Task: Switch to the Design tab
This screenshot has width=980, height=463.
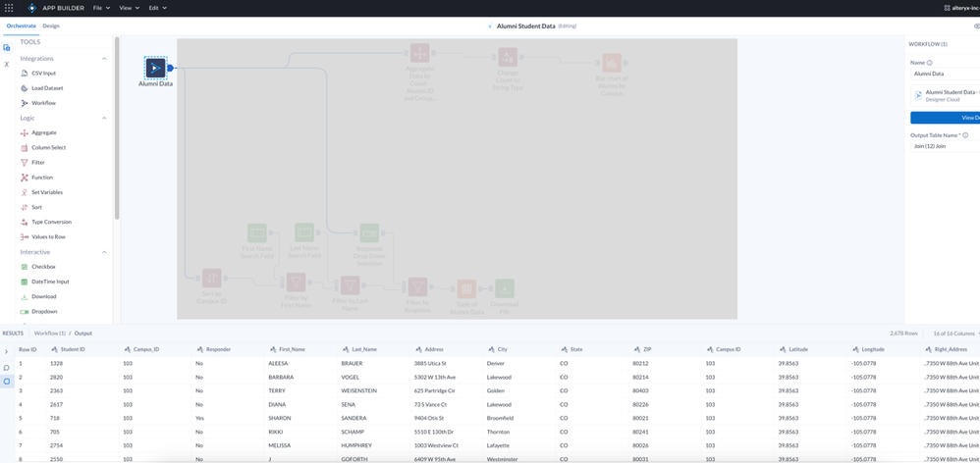Action: point(51,26)
